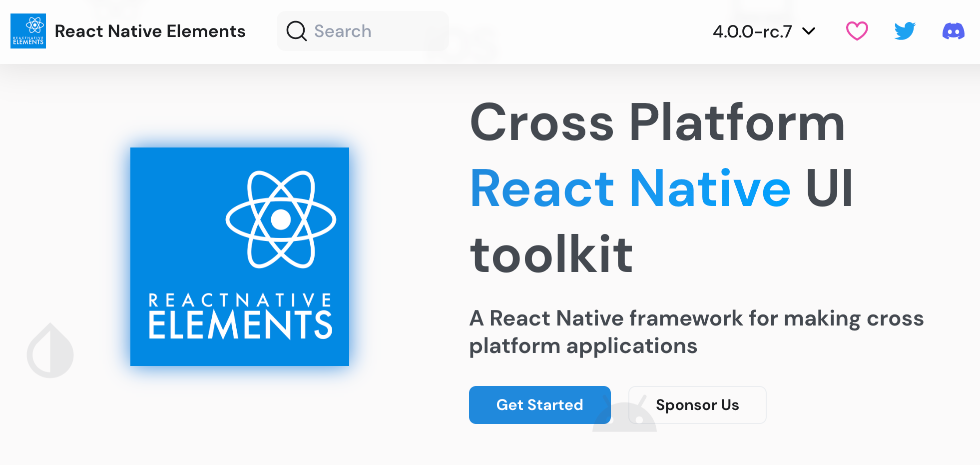The height and width of the screenshot is (465, 980).
Task: Click the search magnifier icon
Action: coord(296,31)
